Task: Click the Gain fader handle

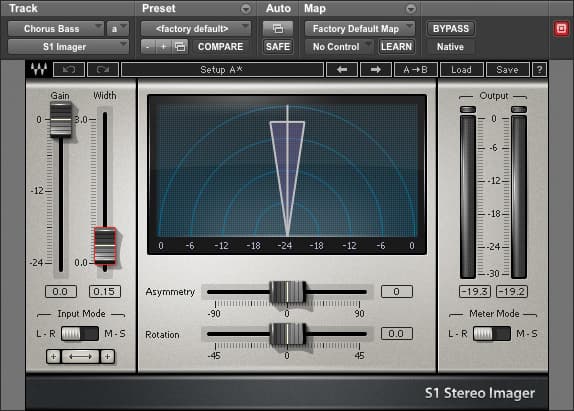Action: (61, 120)
